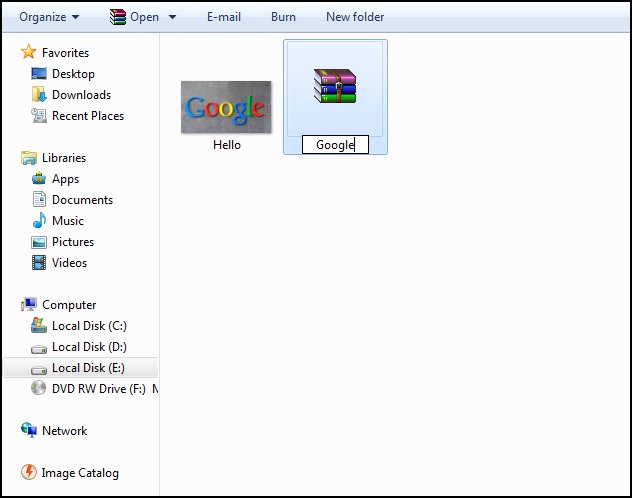Select the Google image thumbnail
This screenshot has height=498, width=632.
click(x=226, y=107)
